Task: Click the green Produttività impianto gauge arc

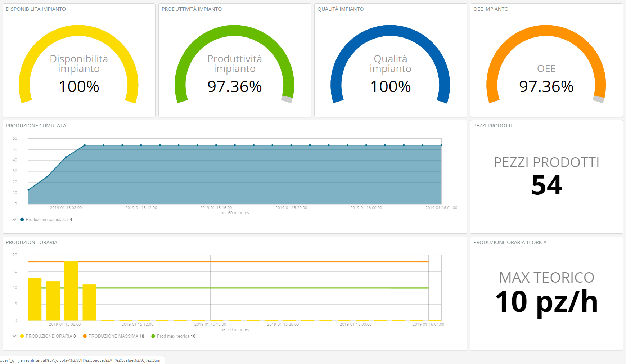Action: (x=234, y=31)
